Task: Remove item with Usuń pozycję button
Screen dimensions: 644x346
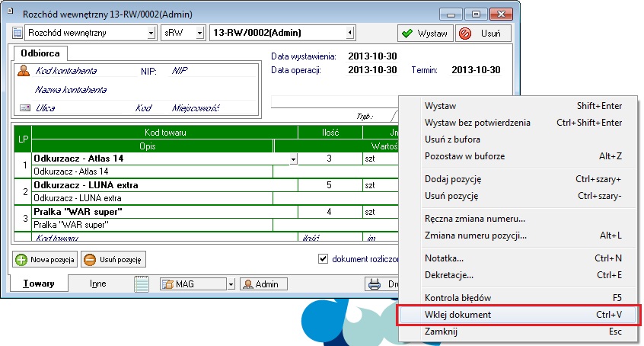Action: click(x=113, y=260)
